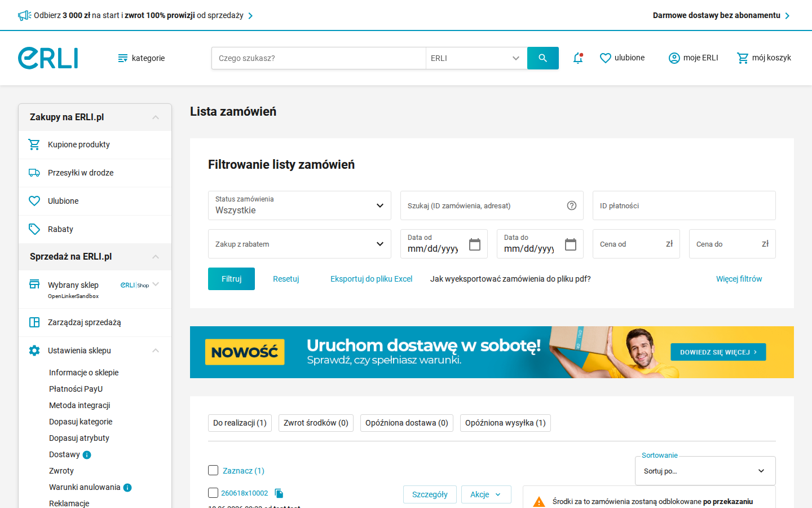Click the Zarządzaj sprzedażą layout icon
812x508 pixels.
coord(34,322)
